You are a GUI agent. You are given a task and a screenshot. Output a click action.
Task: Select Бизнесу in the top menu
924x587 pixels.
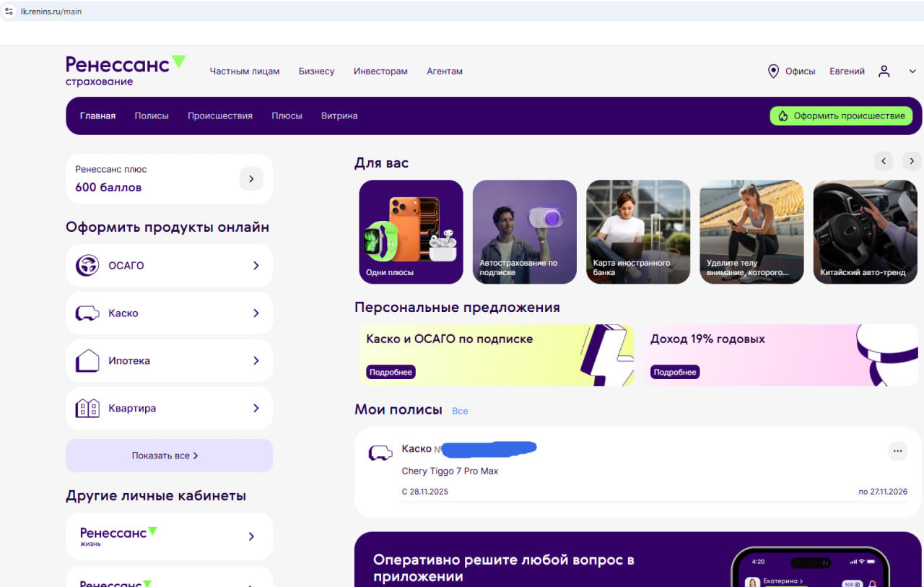click(x=317, y=71)
